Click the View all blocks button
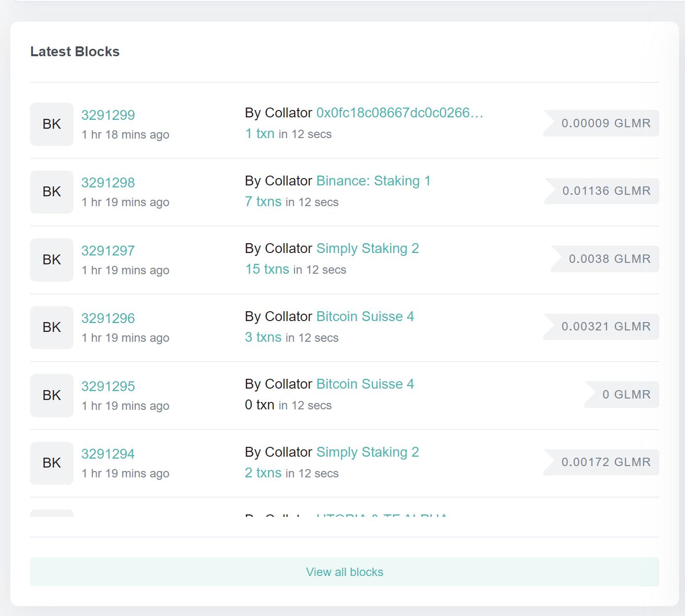 344,572
